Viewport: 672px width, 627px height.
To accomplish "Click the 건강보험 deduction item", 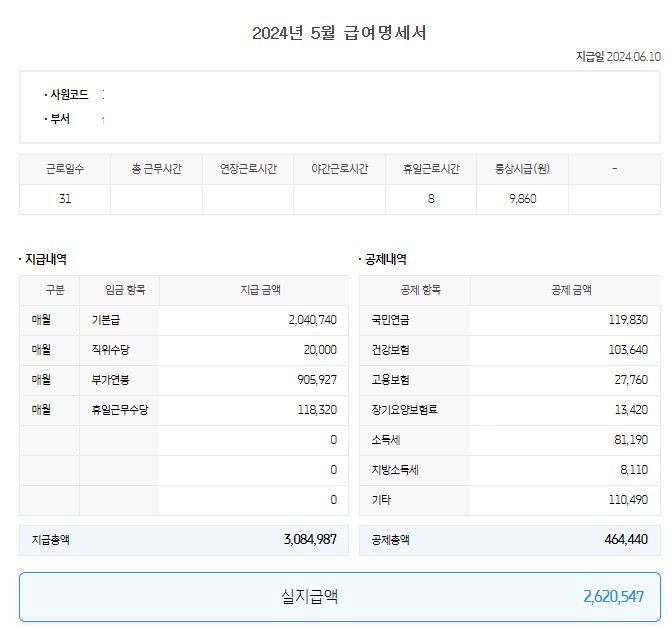I will (391, 350).
